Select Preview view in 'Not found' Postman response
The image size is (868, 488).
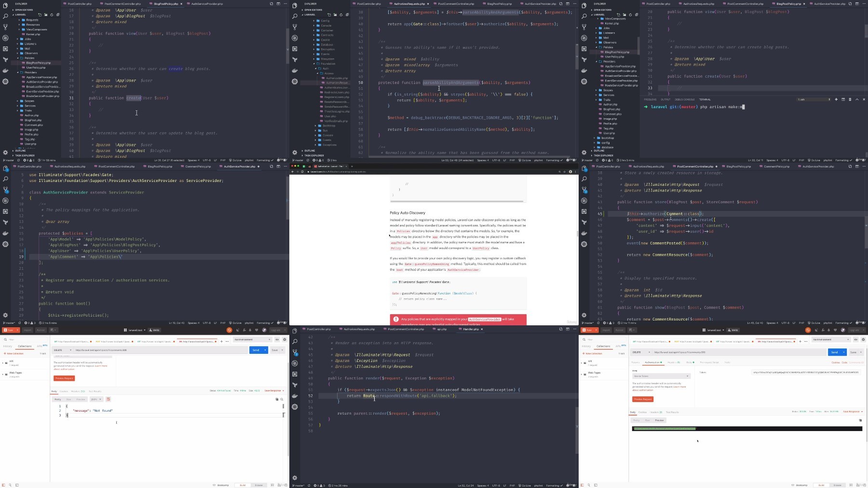[81, 399]
